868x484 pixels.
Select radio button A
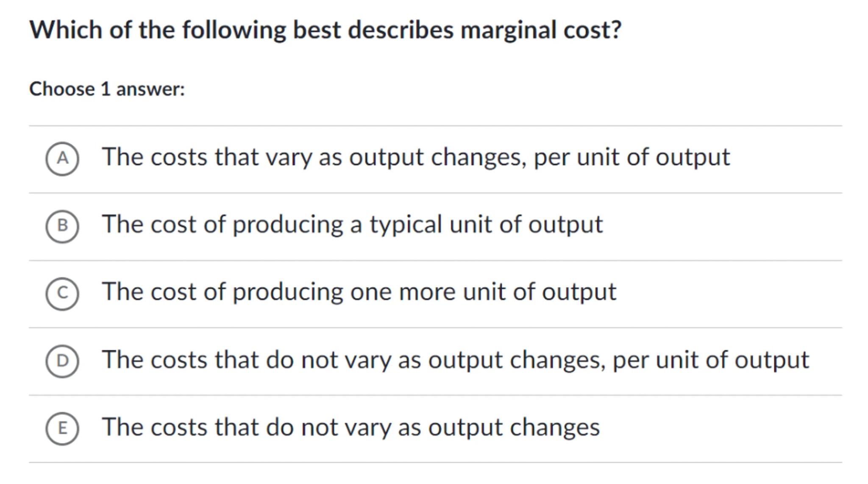(62, 159)
